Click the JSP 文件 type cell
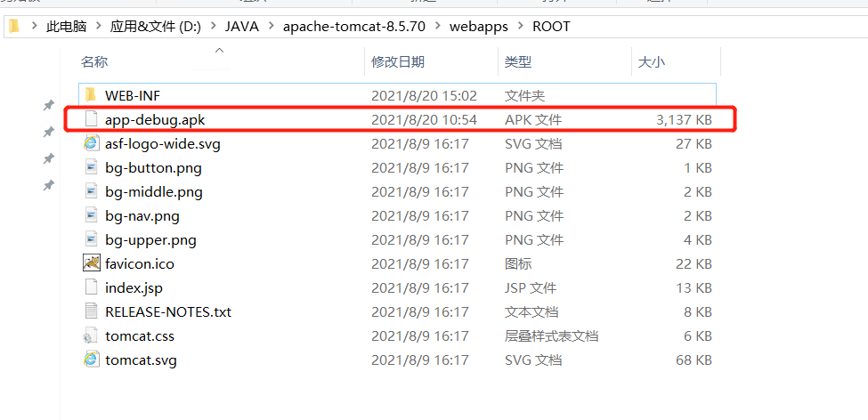868x420 pixels. [x=531, y=287]
